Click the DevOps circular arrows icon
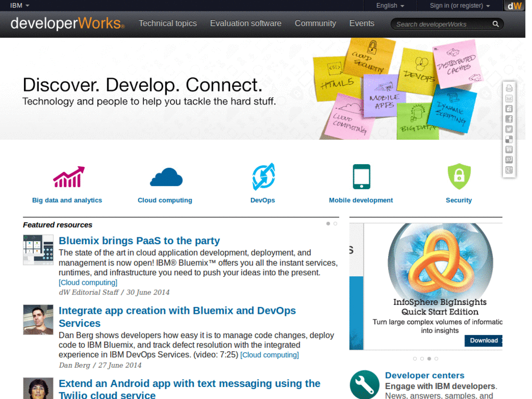 (x=263, y=177)
